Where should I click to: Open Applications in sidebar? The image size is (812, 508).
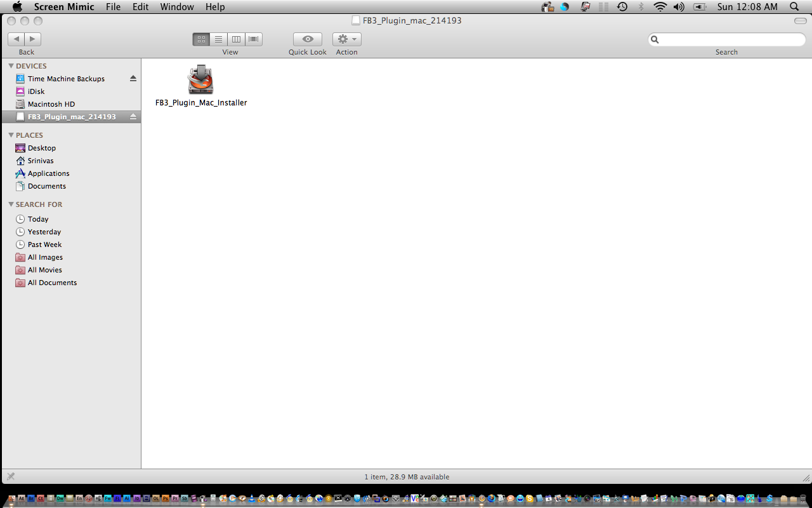[48, 173]
